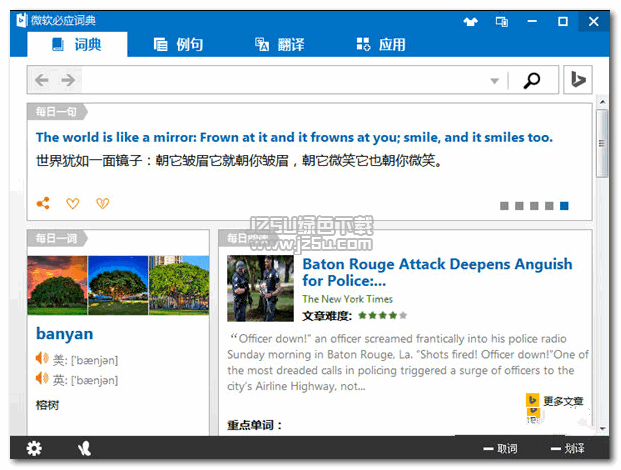Share the daily sentence

(x=43, y=203)
